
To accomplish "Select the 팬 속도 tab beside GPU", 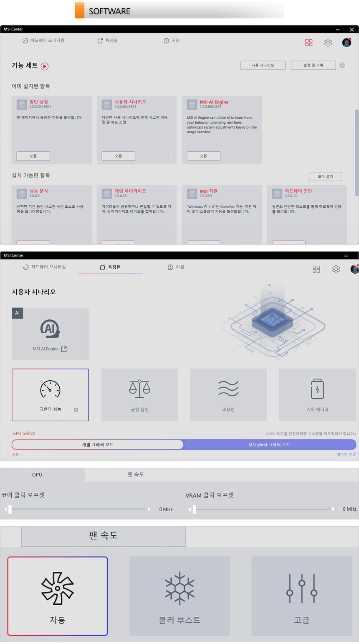I will pyautogui.click(x=136, y=475).
